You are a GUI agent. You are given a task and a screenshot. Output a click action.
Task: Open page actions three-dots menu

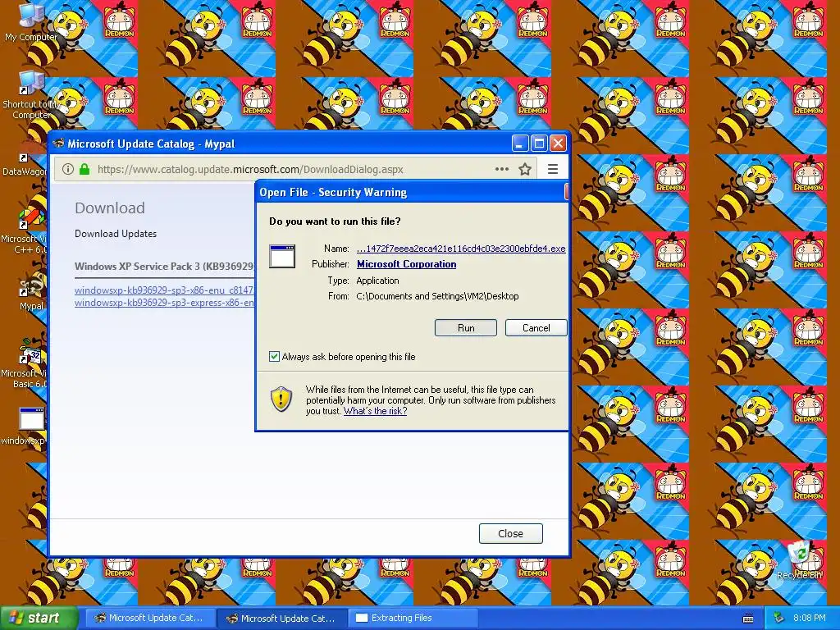tap(502, 169)
